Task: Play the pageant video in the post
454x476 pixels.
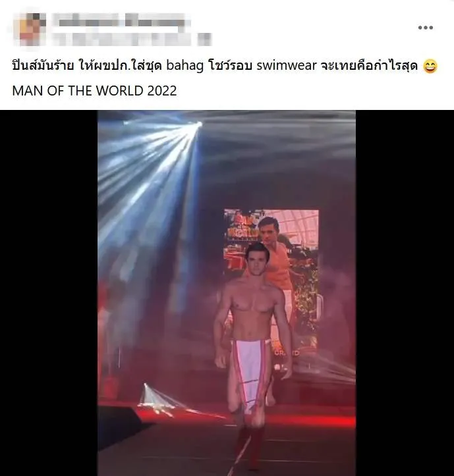Action: (227, 293)
